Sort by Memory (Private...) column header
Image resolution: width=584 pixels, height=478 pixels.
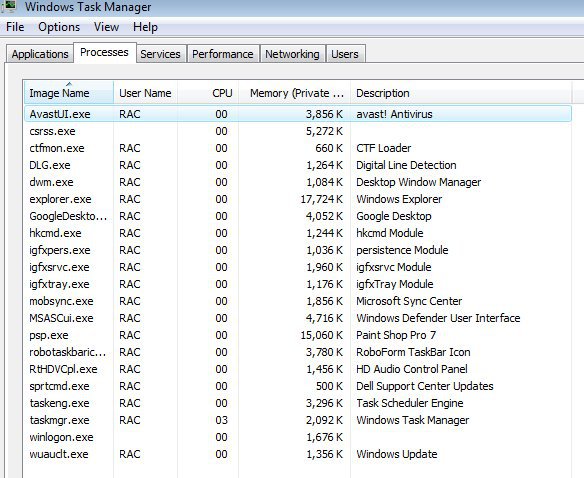294,92
